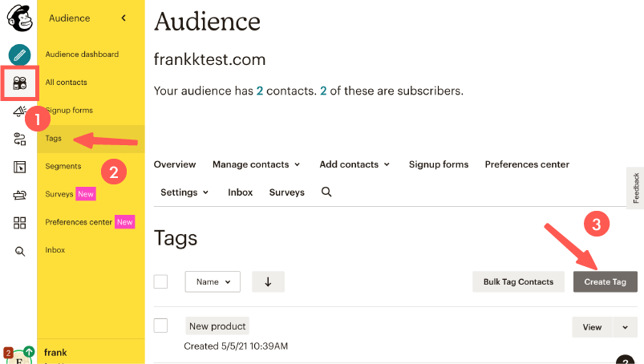
Task: Open the Integrations grid icon
Action: [x=20, y=223]
